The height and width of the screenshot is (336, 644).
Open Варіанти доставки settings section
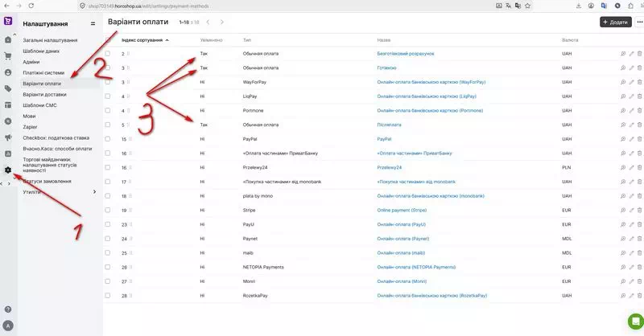(x=44, y=95)
